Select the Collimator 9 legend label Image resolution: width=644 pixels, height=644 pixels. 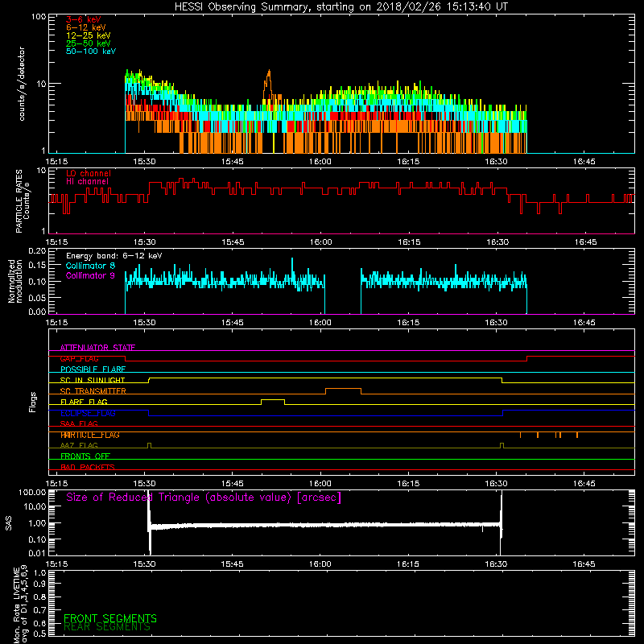pyautogui.click(x=90, y=275)
